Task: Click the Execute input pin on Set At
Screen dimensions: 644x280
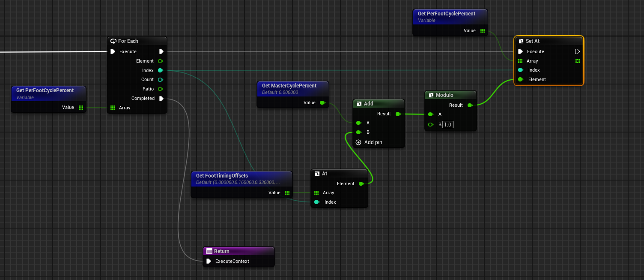Action: tap(520, 51)
